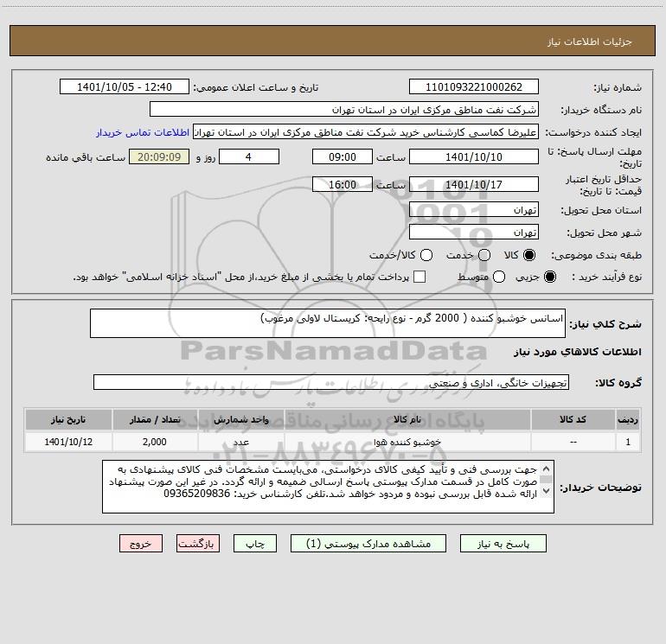Click the نام دستگاه خریدار field
Screen dimensions: 666x644
click(344, 109)
